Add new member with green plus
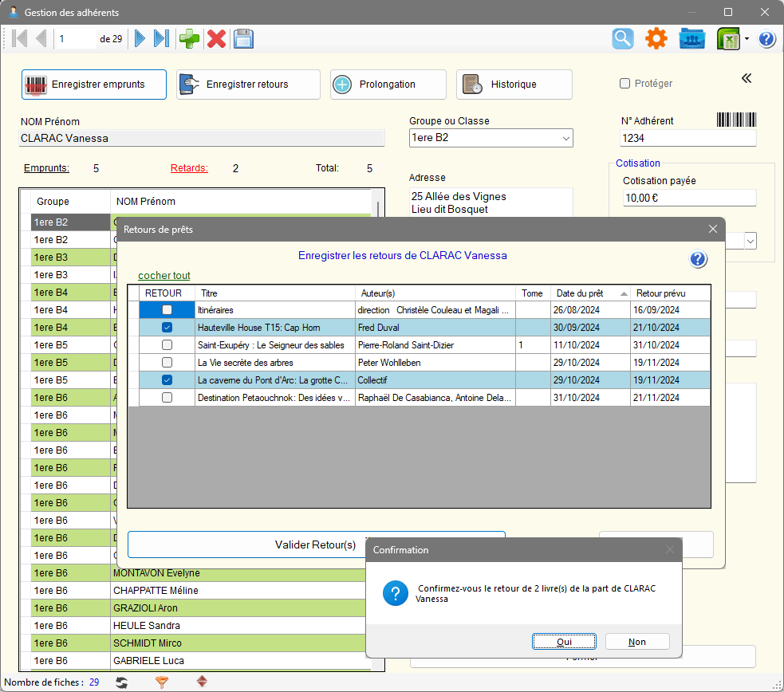 pyautogui.click(x=190, y=38)
